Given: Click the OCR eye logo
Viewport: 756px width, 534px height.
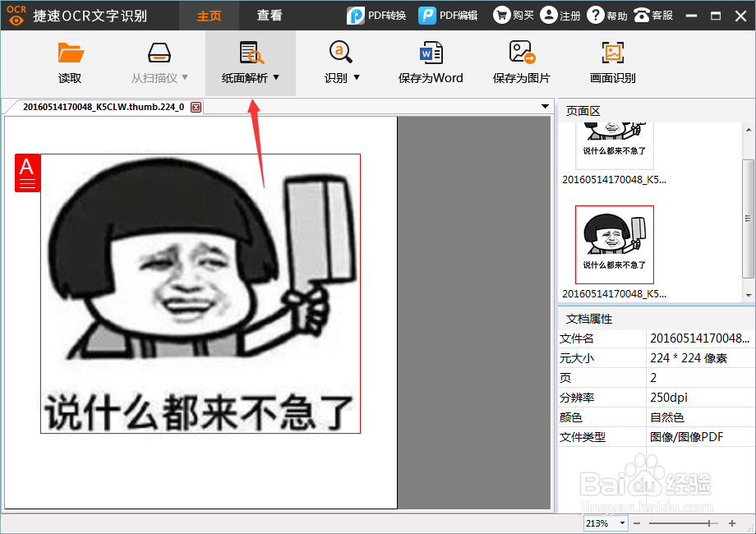Looking at the screenshot, I should point(16,16).
